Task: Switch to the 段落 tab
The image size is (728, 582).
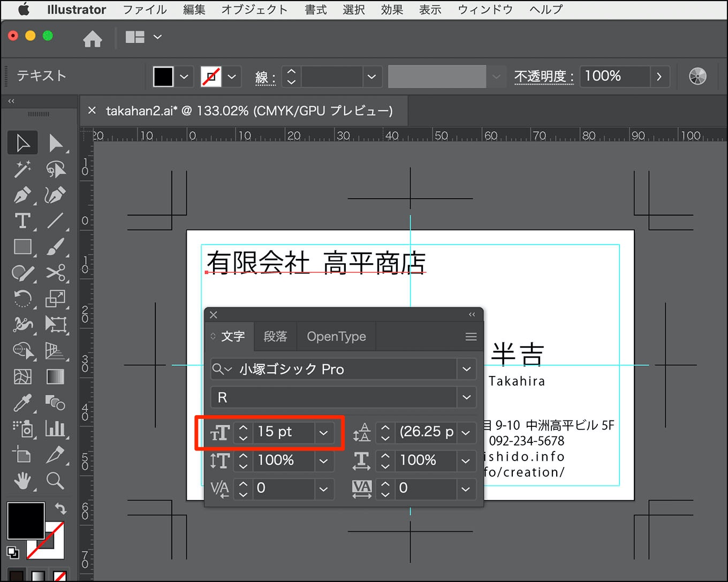Action: pos(275,336)
